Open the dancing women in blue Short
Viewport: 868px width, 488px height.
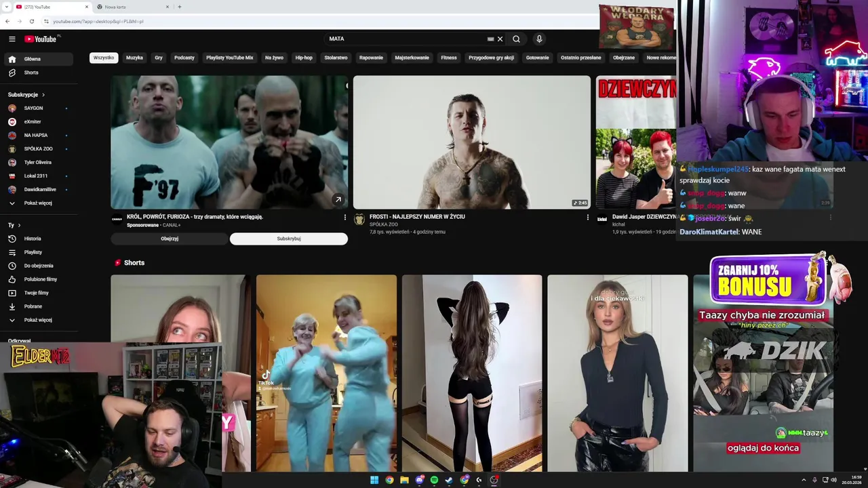pyautogui.click(x=326, y=373)
